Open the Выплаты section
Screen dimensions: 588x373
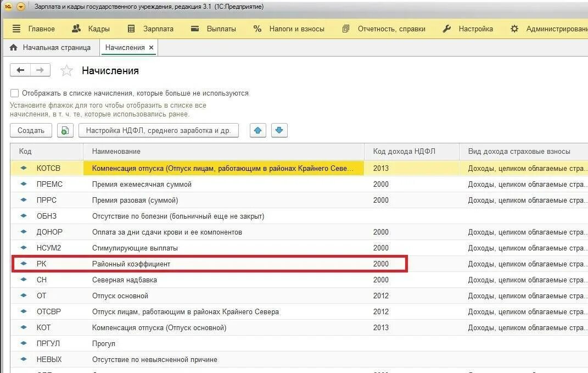click(x=221, y=29)
